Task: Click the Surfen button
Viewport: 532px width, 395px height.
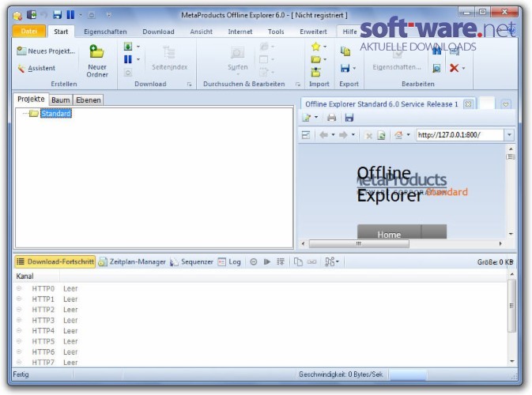Action: 237,59
